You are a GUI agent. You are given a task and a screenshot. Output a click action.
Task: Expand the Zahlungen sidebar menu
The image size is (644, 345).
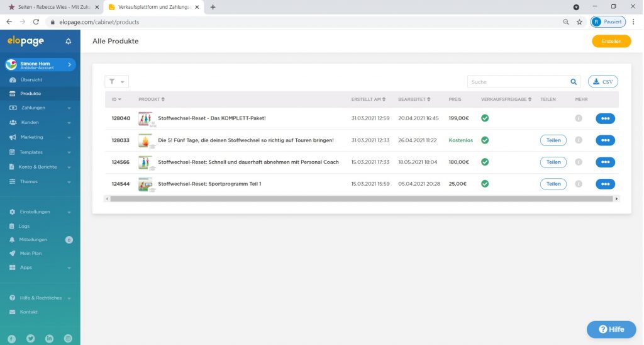(40, 108)
